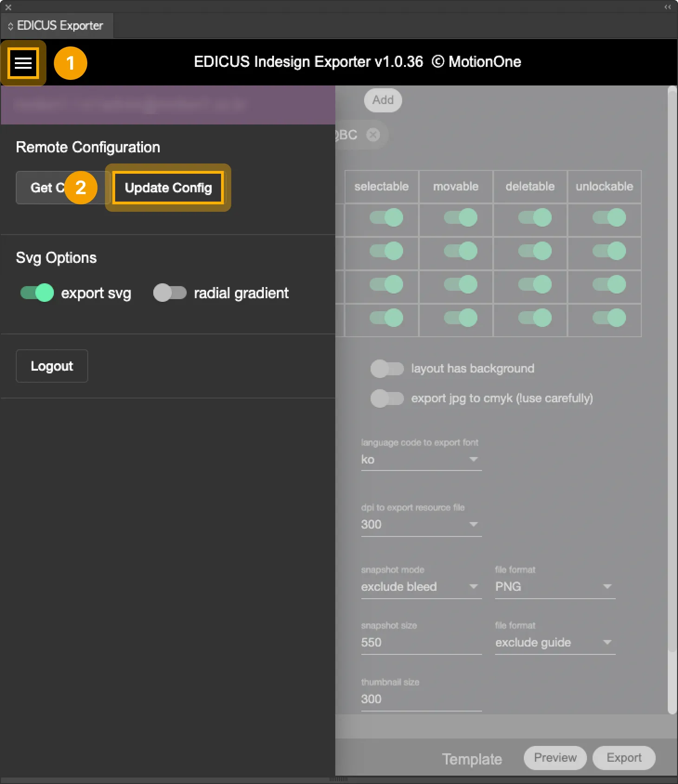The image size is (678, 784).
Task: Toggle unlockable switch in the first table row
Action: (609, 217)
